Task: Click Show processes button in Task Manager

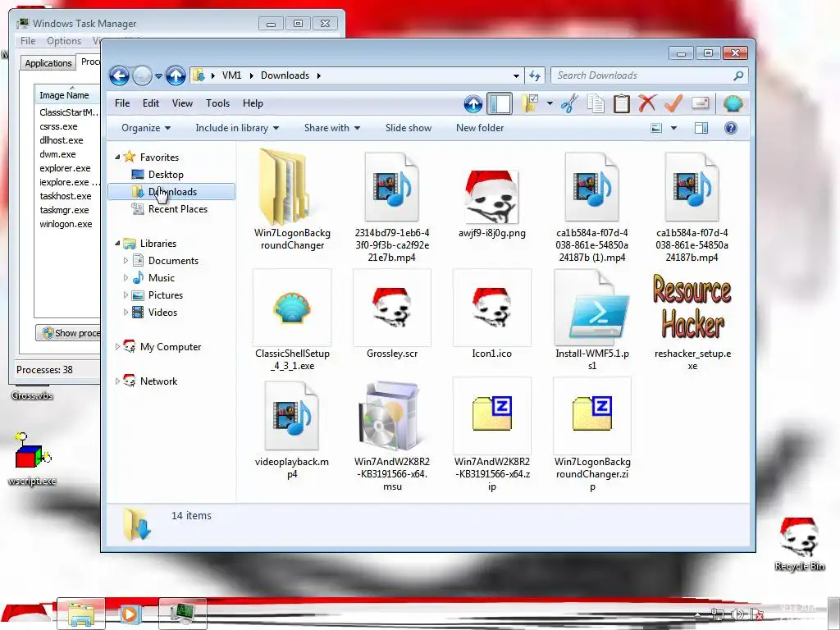Action: click(x=68, y=333)
